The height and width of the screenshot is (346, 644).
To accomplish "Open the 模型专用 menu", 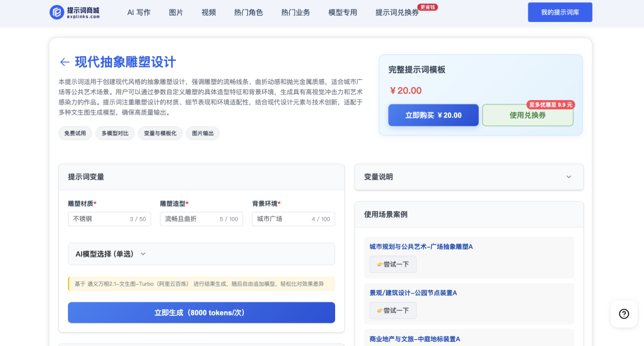I will coord(343,13).
